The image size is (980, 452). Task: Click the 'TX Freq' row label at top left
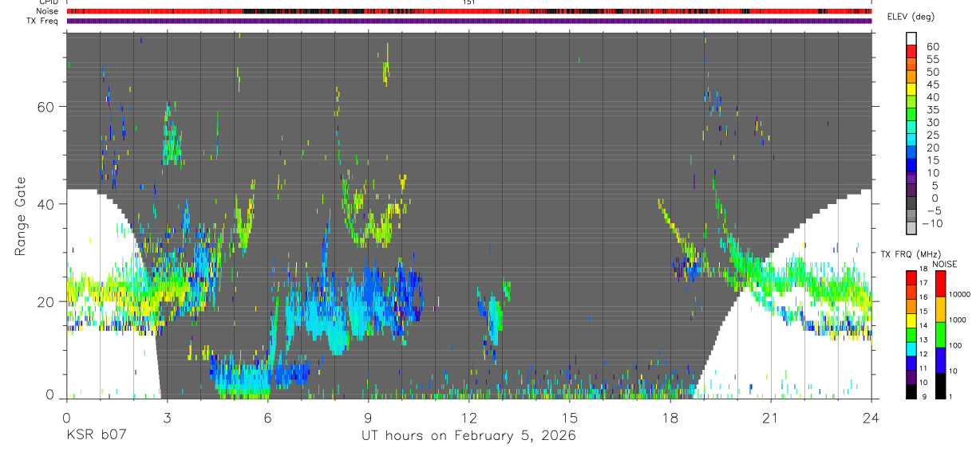click(43, 21)
